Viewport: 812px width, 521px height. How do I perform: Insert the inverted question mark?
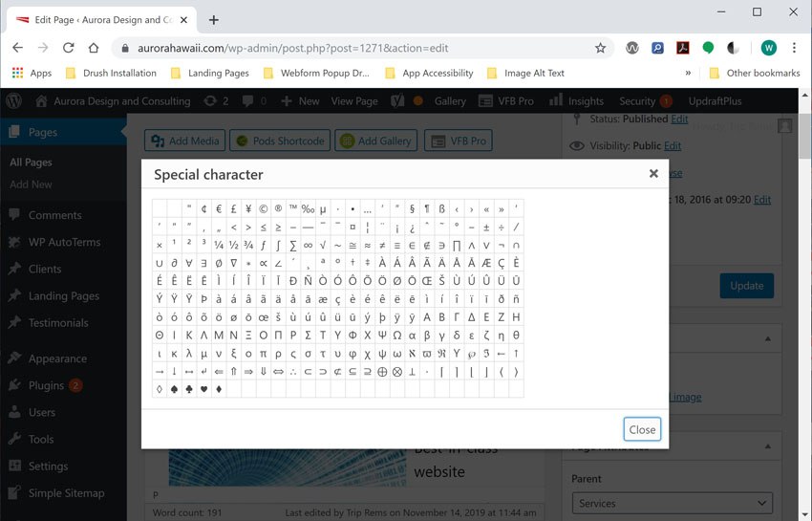click(x=413, y=228)
